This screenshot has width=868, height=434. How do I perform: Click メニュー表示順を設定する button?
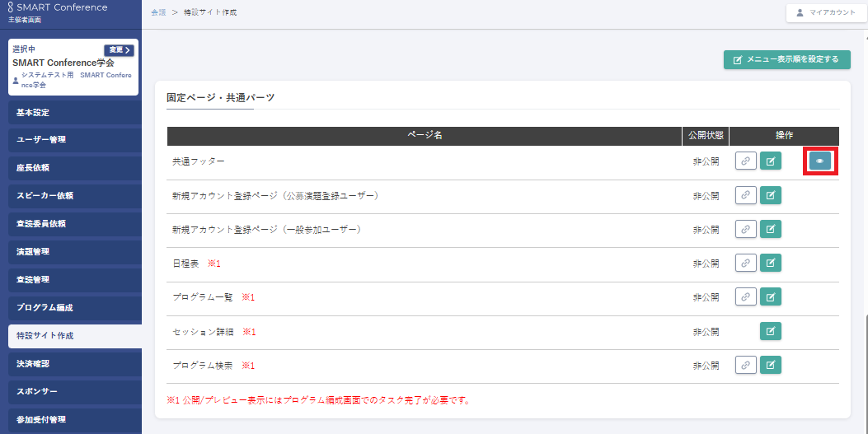pyautogui.click(x=786, y=59)
